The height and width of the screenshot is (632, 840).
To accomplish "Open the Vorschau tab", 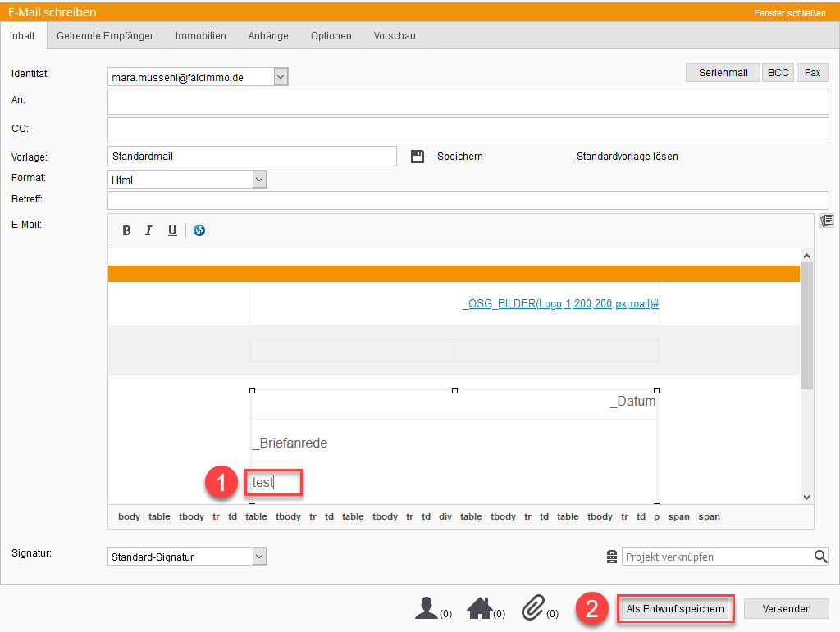I will point(395,36).
